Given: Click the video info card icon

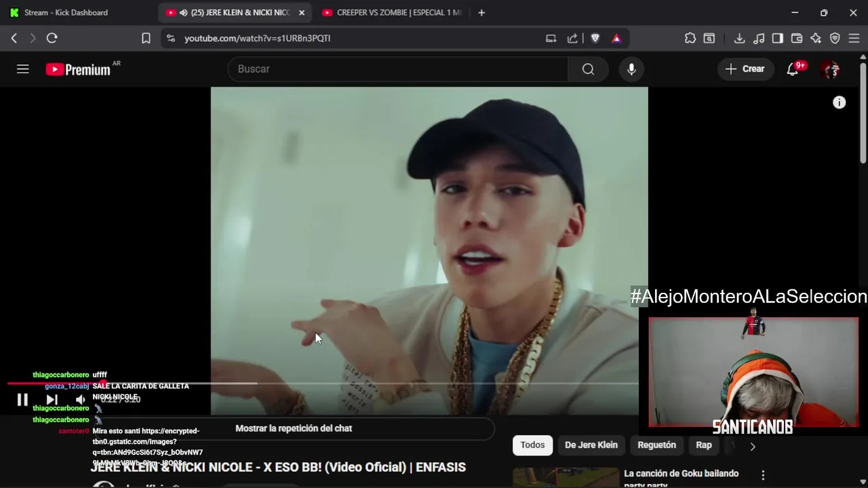Looking at the screenshot, I should (840, 103).
